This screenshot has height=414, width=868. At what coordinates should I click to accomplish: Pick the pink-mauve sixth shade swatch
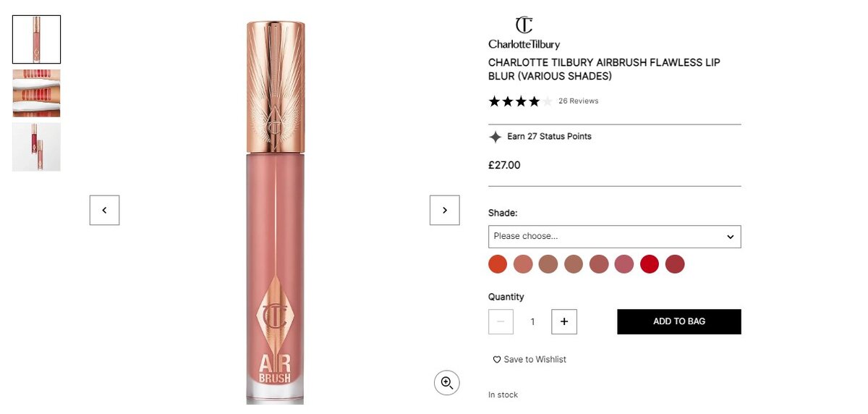coord(624,264)
